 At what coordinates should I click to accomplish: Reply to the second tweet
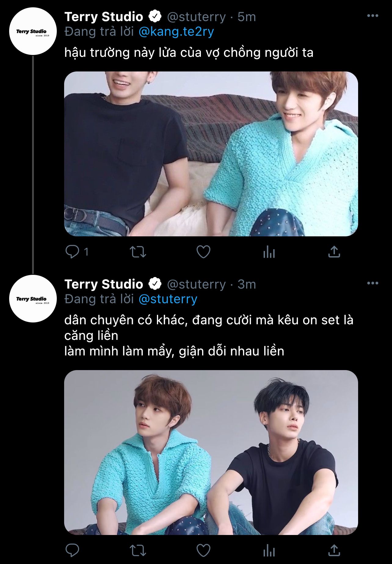click(x=72, y=550)
